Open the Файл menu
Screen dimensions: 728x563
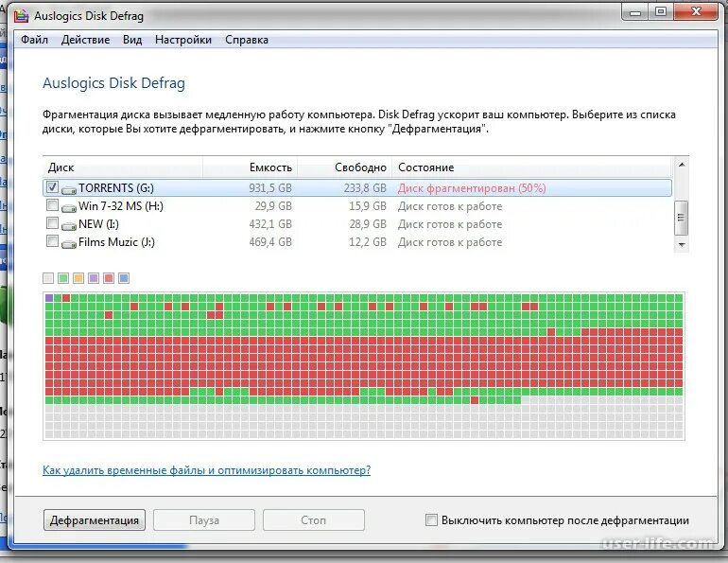point(34,40)
